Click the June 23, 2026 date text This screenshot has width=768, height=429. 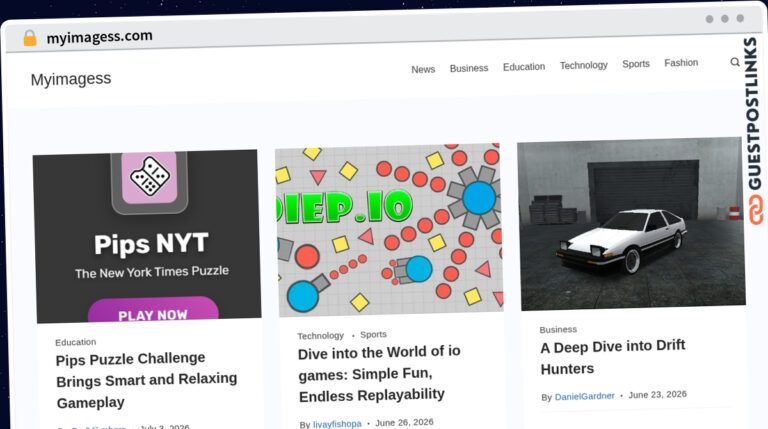tap(657, 394)
